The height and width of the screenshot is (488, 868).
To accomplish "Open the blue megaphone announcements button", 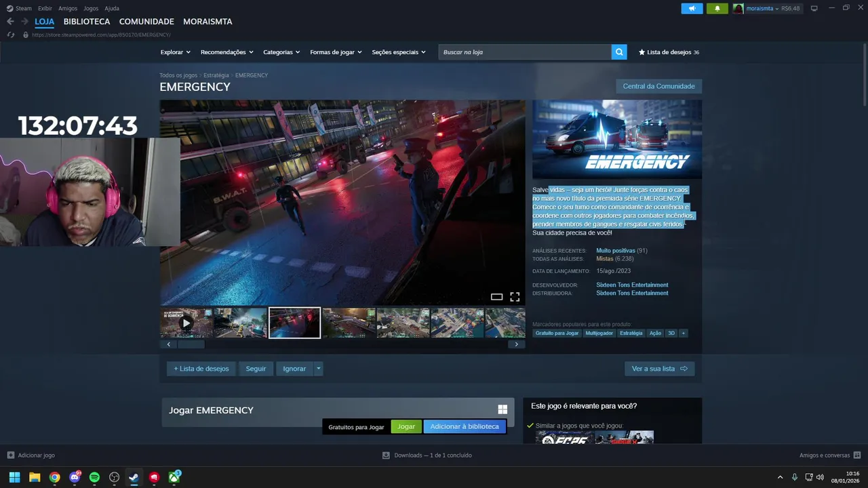I will (692, 8).
